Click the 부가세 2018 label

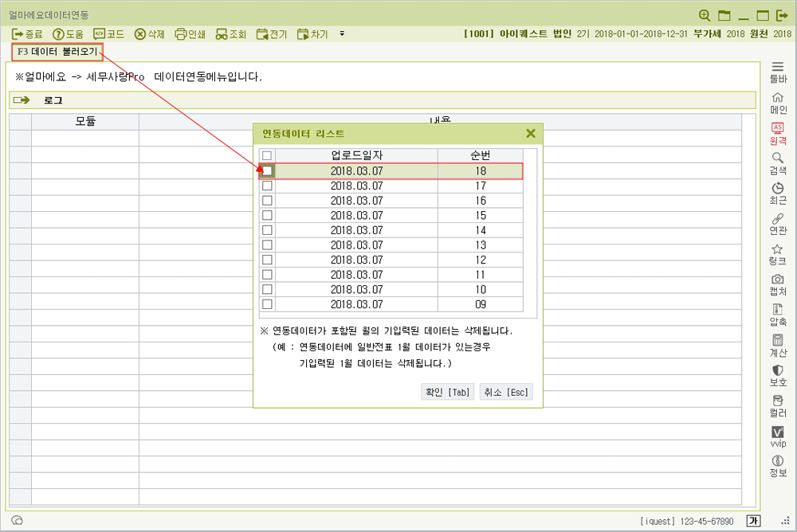(x=719, y=33)
